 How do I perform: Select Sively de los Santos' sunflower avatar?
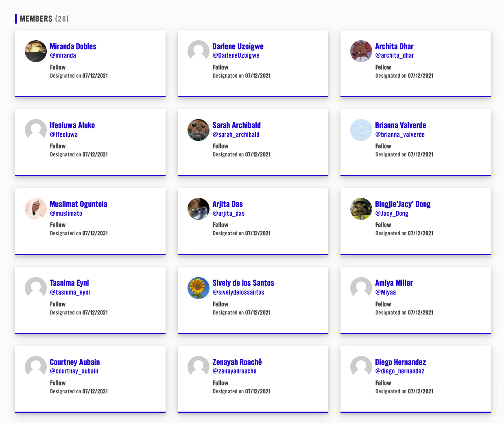click(x=199, y=288)
